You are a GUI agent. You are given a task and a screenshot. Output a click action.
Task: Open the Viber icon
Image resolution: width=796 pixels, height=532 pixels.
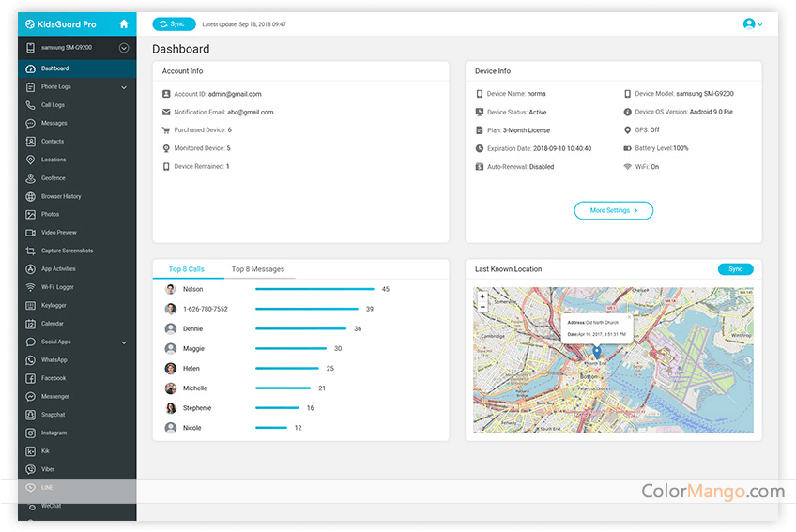(x=30, y=469)
